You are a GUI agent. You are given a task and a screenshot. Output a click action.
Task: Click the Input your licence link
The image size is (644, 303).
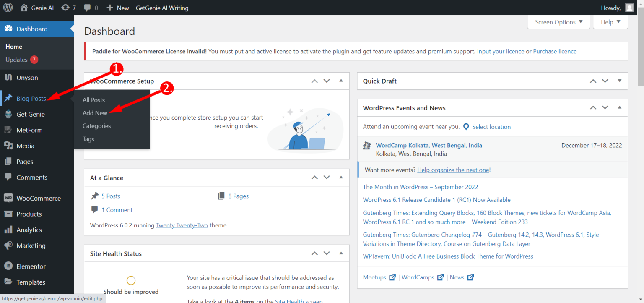pyautogui.click(x=500, y=51)
